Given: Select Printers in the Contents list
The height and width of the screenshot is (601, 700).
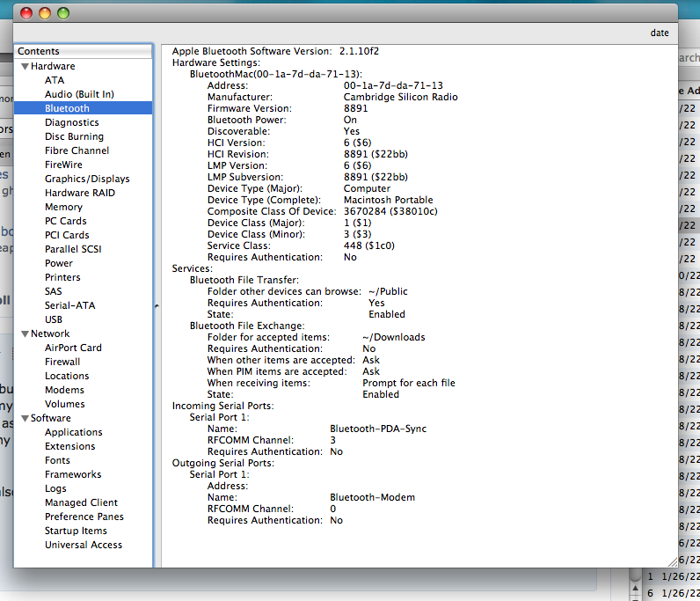Looking at the screenshot, I should 62,277.
